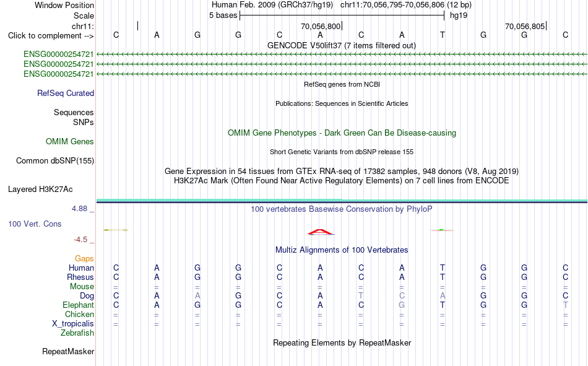This screenshot has height=366, width=588.
Task: Click the Common dbSNP(155) track label
Action: click(55, 160)
